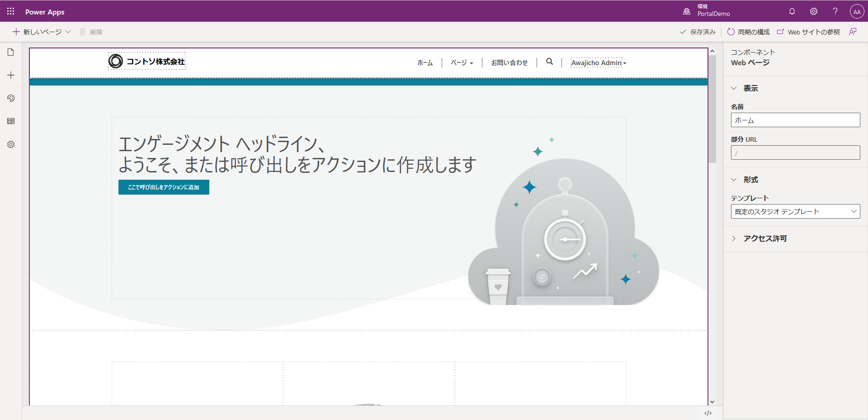Viewport: 868px width, 420px height.
Task: Open the 新しいページ dropdown
Action: pyautogui.click(x=42, y=32)
